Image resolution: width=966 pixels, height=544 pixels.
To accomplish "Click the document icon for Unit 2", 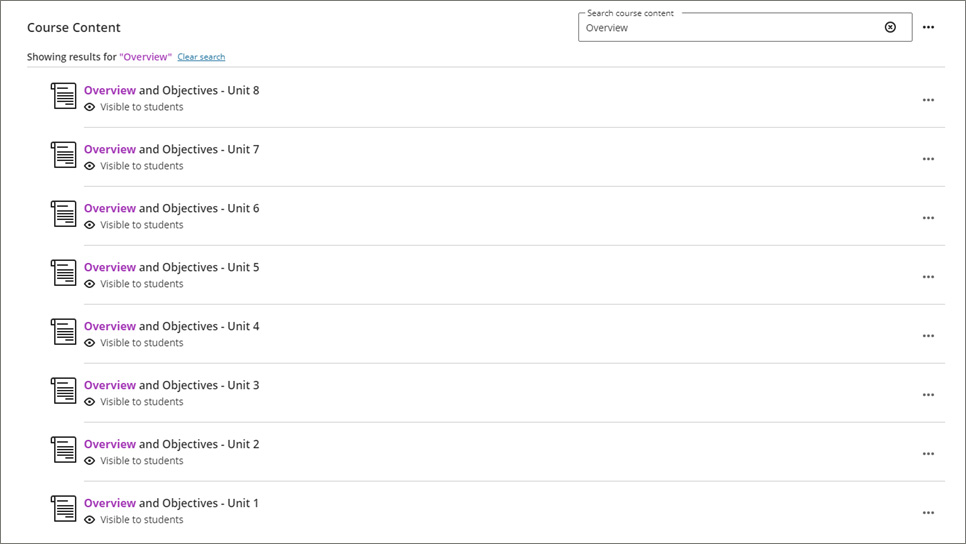I will tap(64, 450).
